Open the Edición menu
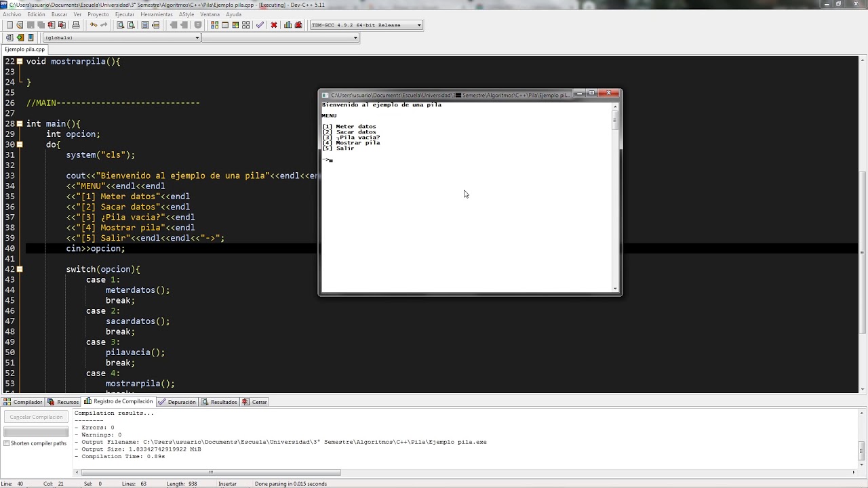The height and width of the screenshot is (488, 868). click(36, 14)
